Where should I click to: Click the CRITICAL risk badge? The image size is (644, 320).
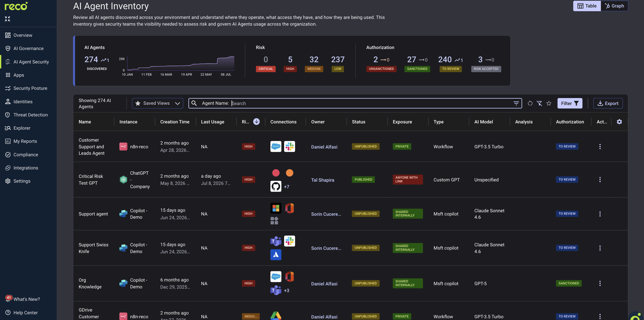tap(266, 69)
